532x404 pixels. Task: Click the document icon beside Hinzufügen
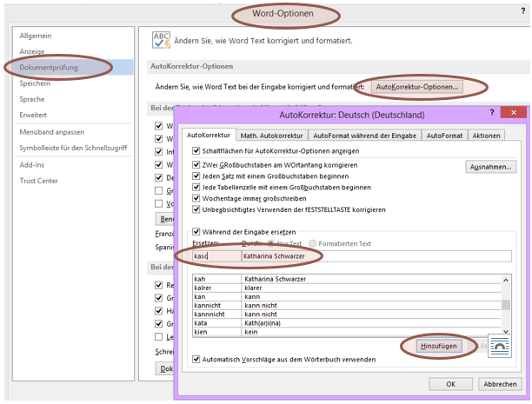click(499, 343)
